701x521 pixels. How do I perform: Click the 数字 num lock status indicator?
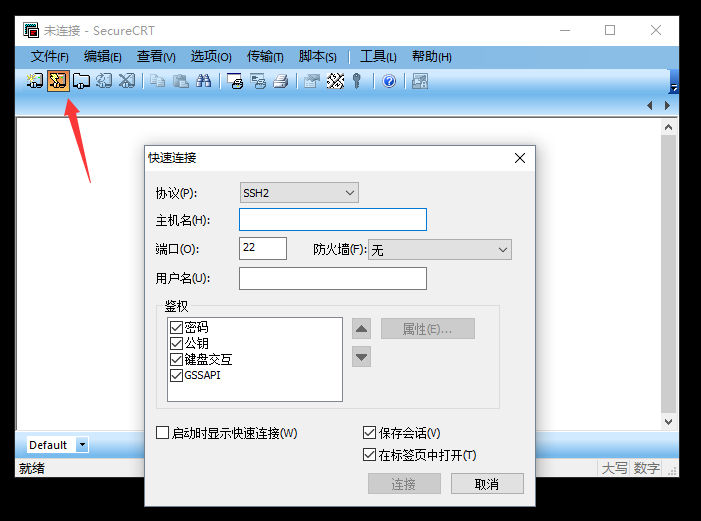pyautogui.click(x=646, y=468)
